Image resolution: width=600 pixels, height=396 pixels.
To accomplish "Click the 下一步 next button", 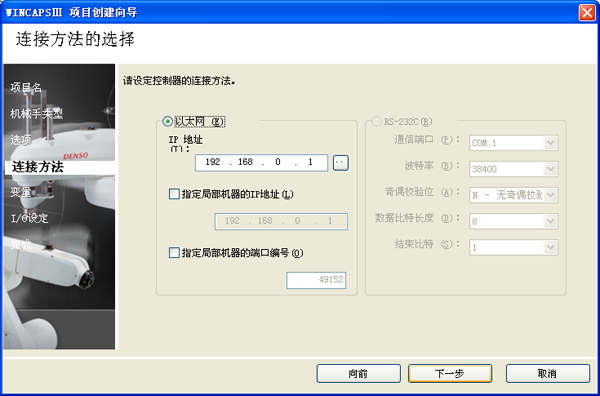I will click(x=450, y=373).
